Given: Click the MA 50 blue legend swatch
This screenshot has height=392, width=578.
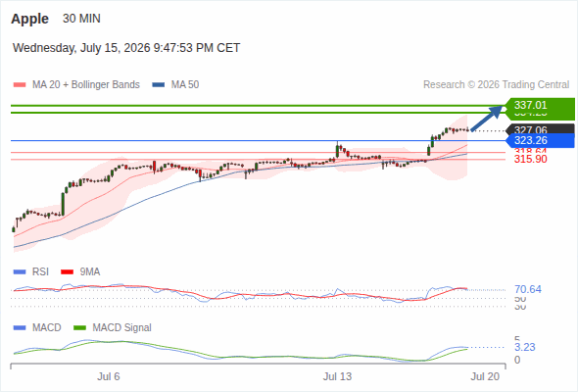Looking at the screenshot, I should [159, 85].
